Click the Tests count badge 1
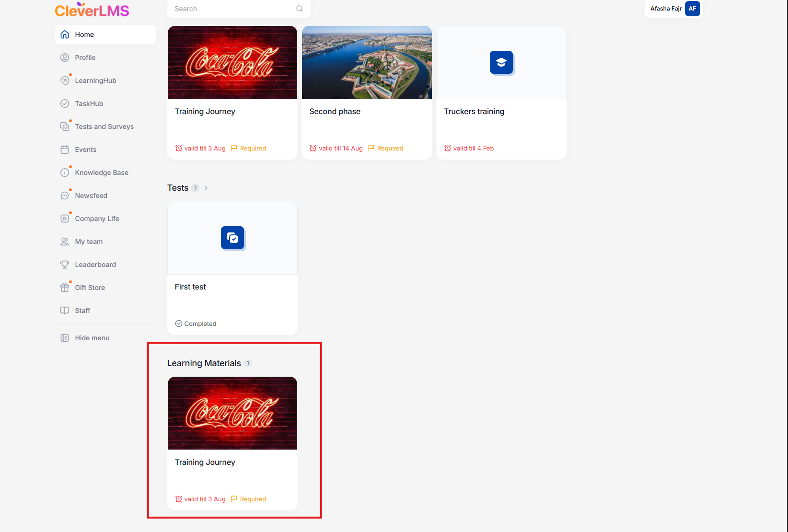This screenshot has height=532, width=788. pos(196,188)
